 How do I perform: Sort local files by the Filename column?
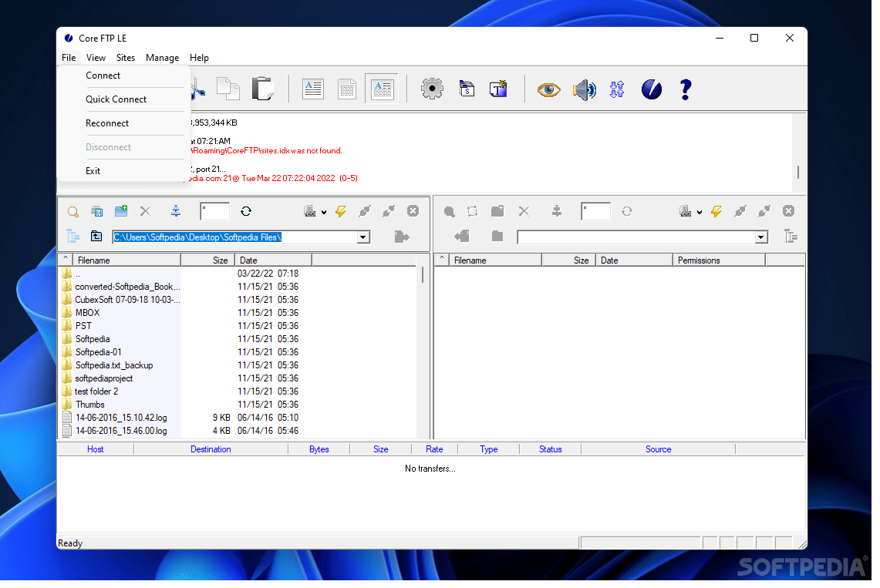(126, 260)
